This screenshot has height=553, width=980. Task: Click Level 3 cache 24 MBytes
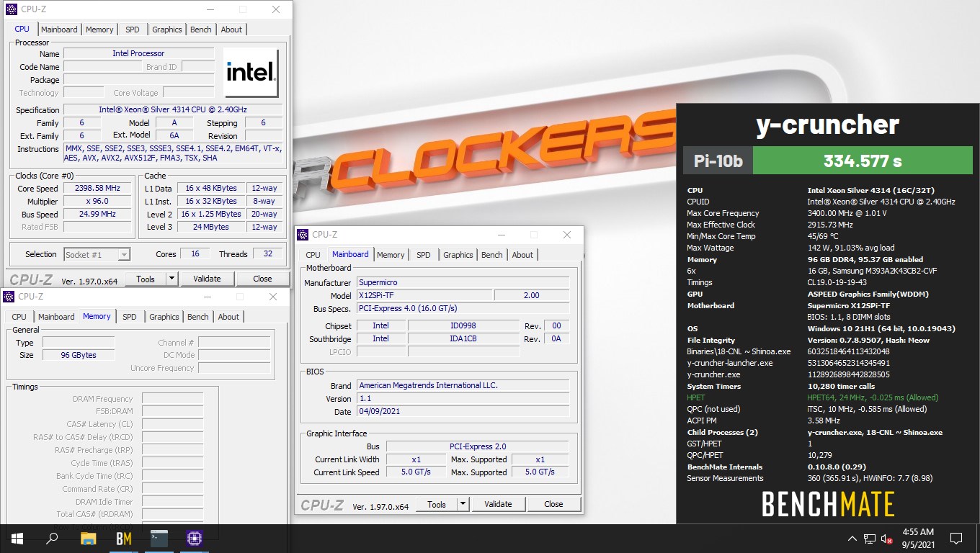[x=211, y=227]
